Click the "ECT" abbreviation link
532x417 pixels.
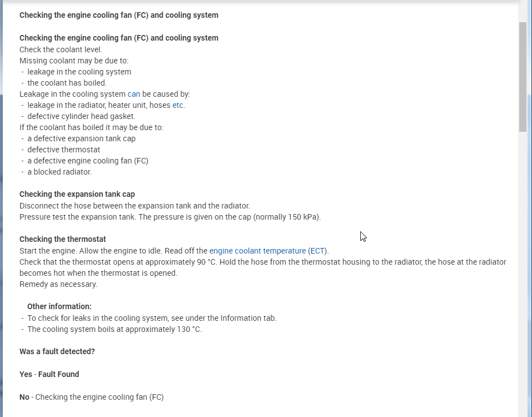coord(317,251)
